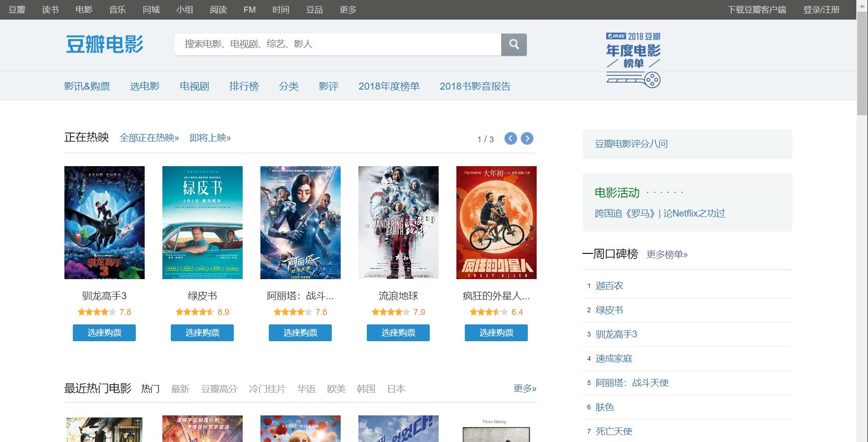This screenshot has height=442, width=868.
Task: Open 同城 in top navigation bar
Action: (151, 10)
